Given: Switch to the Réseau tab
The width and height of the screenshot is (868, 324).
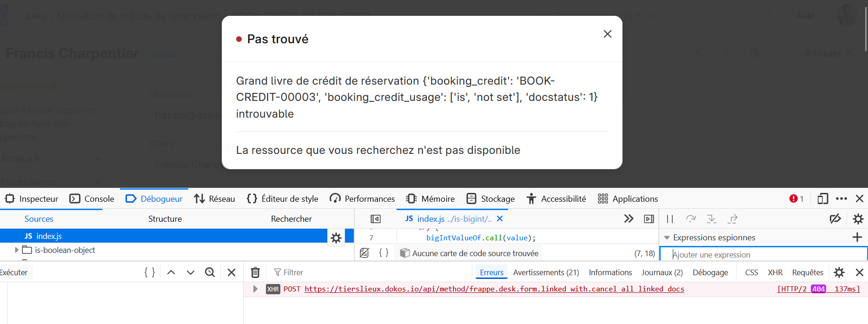Looking at the screenshot, I should tap(214, 199).
